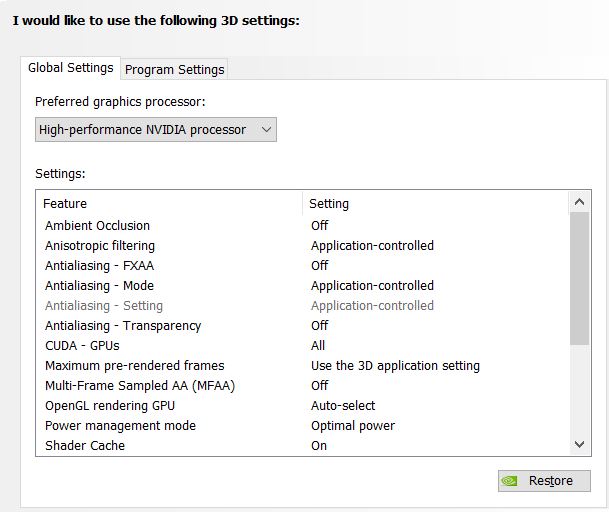Click the scroll down arrow in settings list
609x512 pixels.
(580, 444)
